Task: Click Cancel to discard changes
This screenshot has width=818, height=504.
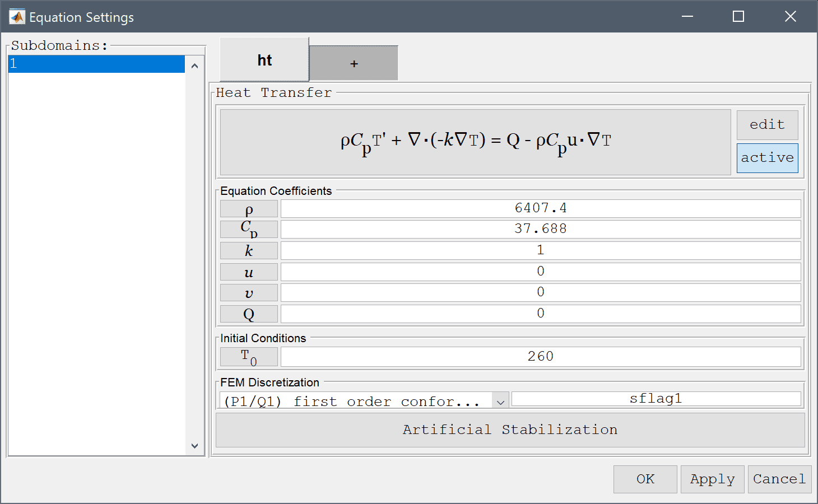Action: coord(779,479)
